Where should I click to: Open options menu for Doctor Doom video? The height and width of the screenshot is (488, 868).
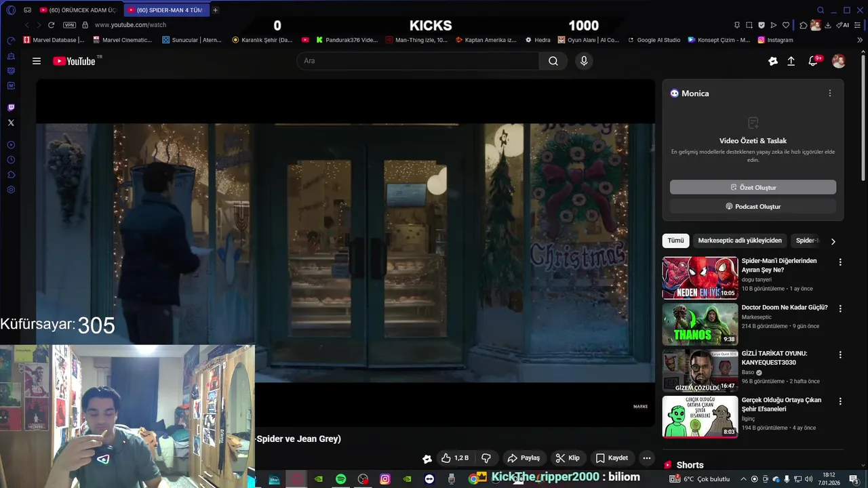click(x=840, y=308)
